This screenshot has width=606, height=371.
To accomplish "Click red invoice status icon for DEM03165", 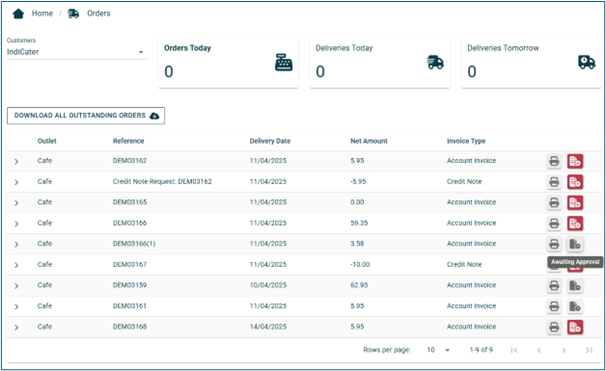I will pyautogui.click(x=575, y=203).
